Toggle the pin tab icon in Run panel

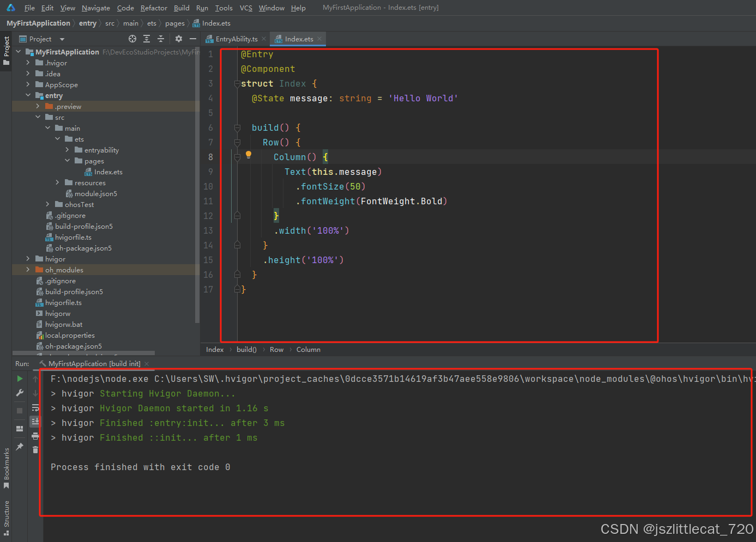click(x=20, y=447)
